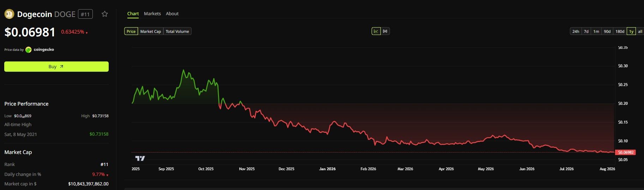Set chart range to 180d

coord(620,31)
